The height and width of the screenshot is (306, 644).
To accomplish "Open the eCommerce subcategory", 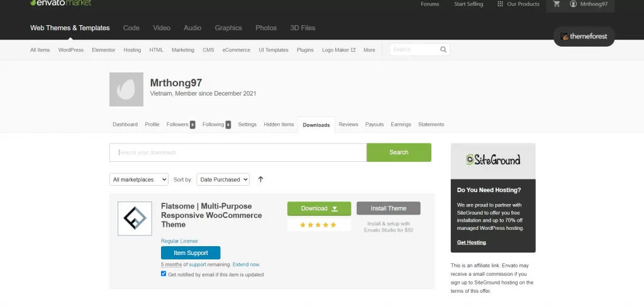I will 236,50.
